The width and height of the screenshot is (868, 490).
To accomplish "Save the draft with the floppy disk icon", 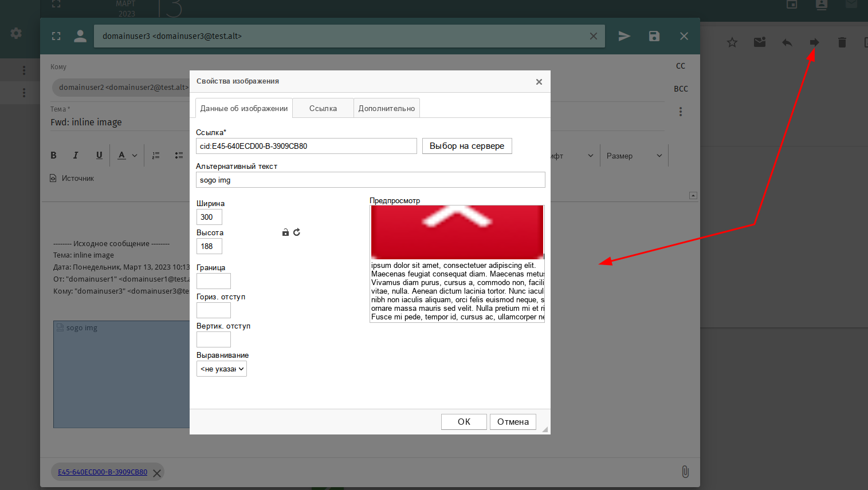I will [x=654, y=36].
